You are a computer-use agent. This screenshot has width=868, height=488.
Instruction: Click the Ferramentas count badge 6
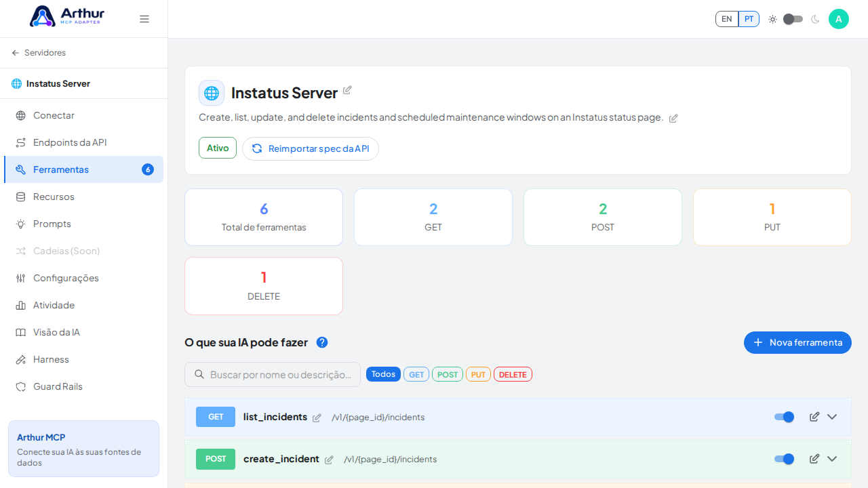(x=148, y=169)
